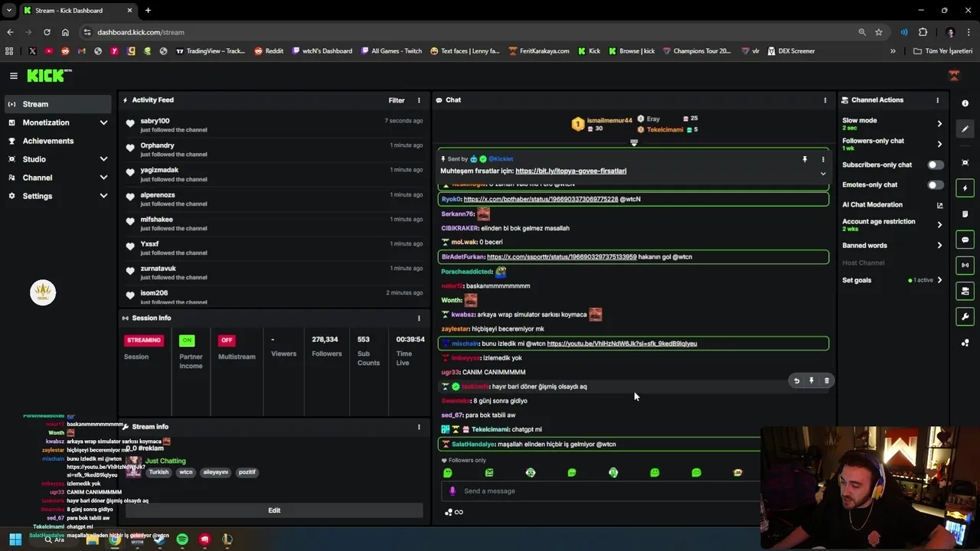Reload the page with browser refresh button
The image size is (980, 551).
(47, 32)
